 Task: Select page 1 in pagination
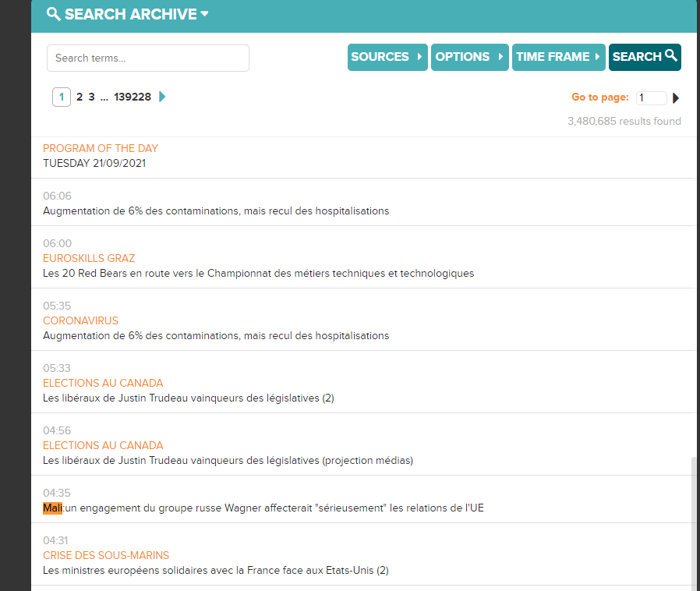pyautogui.click(x=62, y=97)
